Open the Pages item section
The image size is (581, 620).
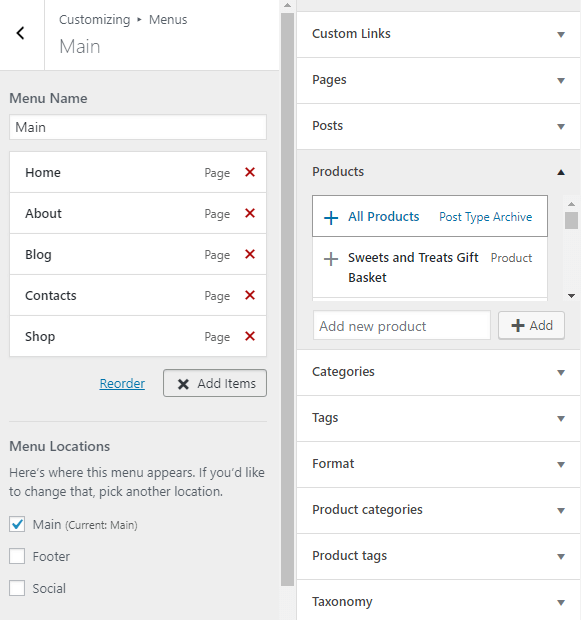pos(438,80)
